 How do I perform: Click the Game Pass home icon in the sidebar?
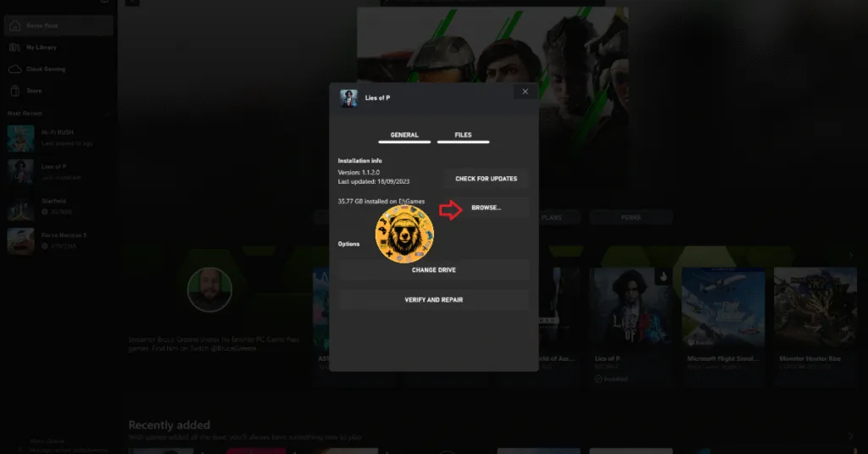[15, 25]
